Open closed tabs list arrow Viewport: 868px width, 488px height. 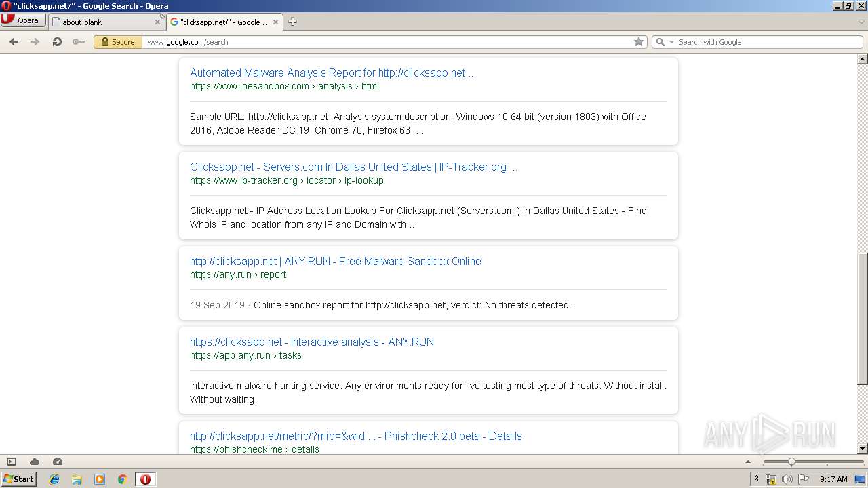click(x=861, y=22)
